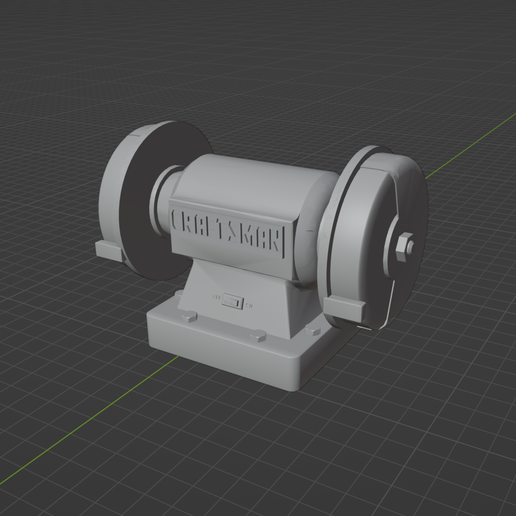Image resolution: width=516 pixels, height=516 pixels.
Task: Select the front-center base mounting bolt
Action: (258, 335)
